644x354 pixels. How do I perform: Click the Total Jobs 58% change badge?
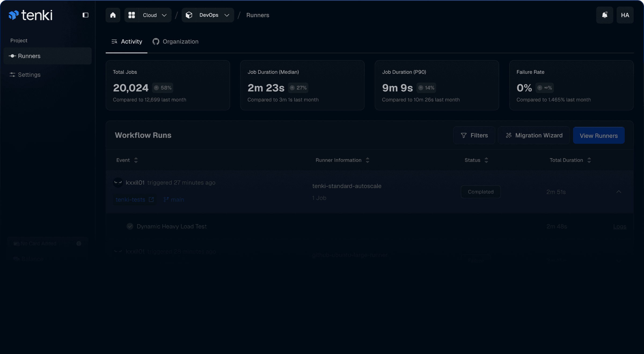coord(163,88)
